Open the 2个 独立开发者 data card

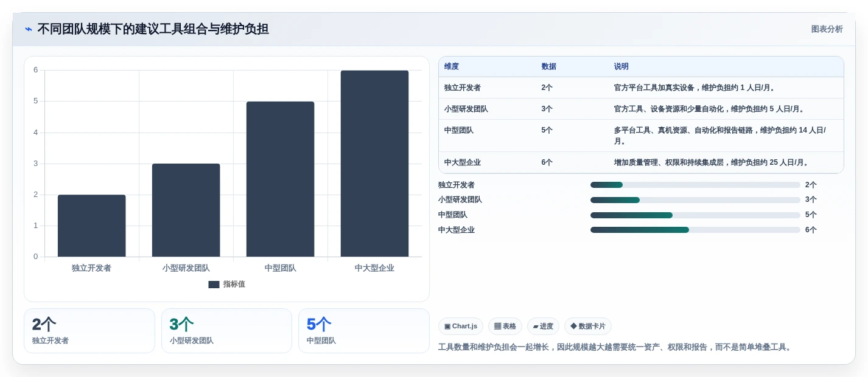tap(89, 331)
